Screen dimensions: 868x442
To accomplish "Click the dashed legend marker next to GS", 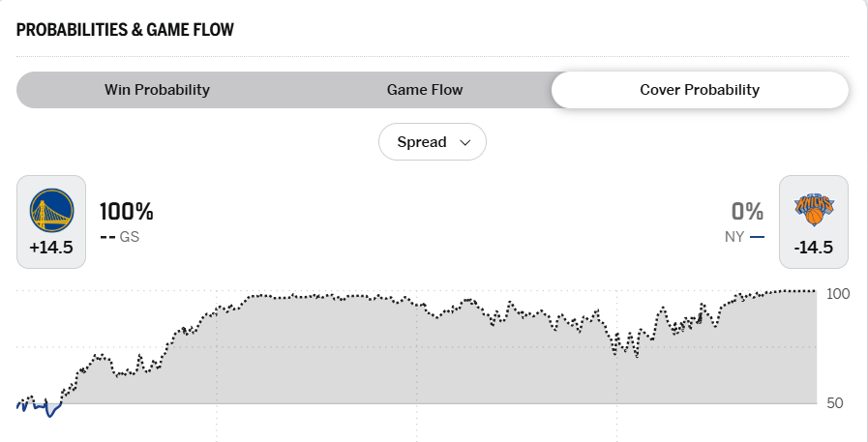I will (106, 237).
